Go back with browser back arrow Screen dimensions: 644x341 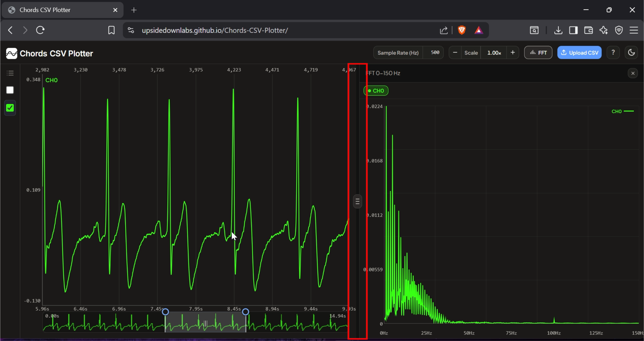(x=10, y=30)
